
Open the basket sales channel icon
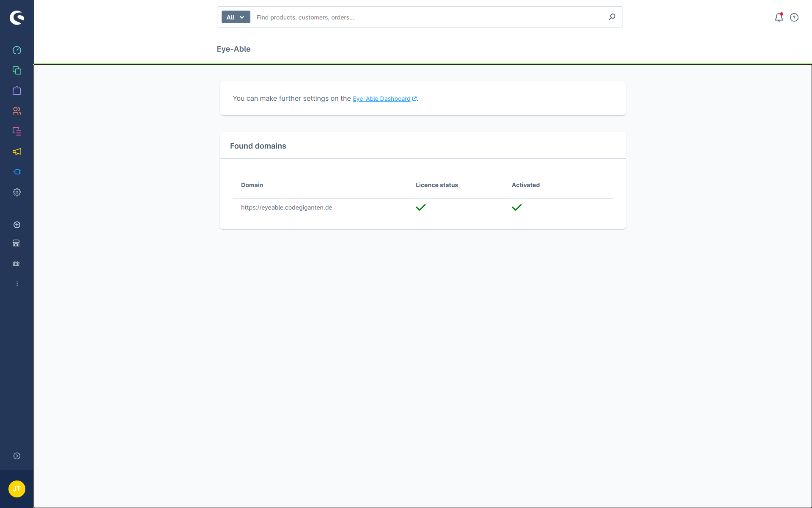pyautogui.click(x=16, y=263)
